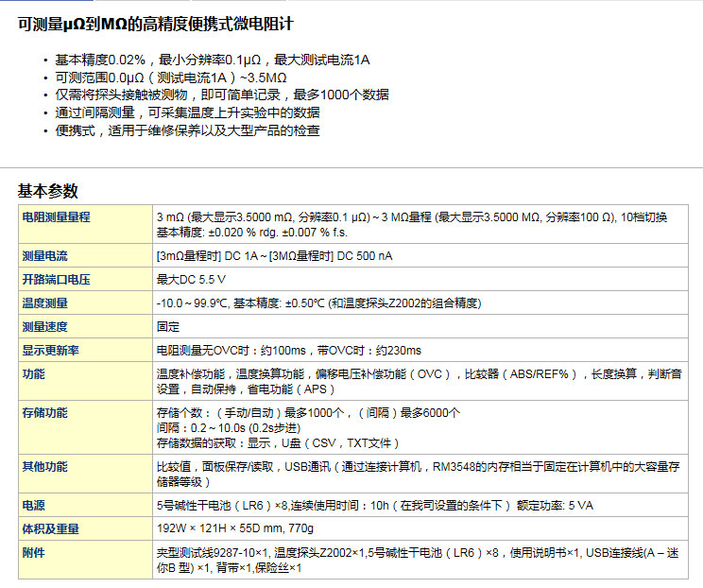Select the 温度测量 row label
This screenshot has width=703, height=588.
[x=44, y=303]
